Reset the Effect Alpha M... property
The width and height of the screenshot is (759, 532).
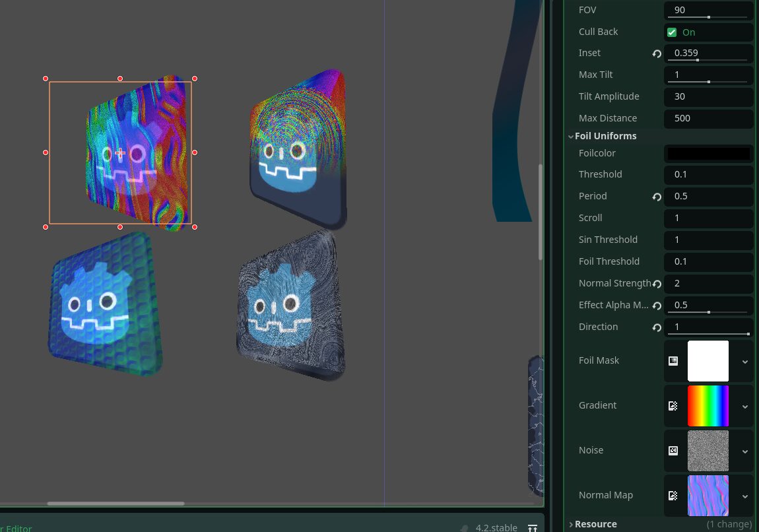click(x=657, y=306)
